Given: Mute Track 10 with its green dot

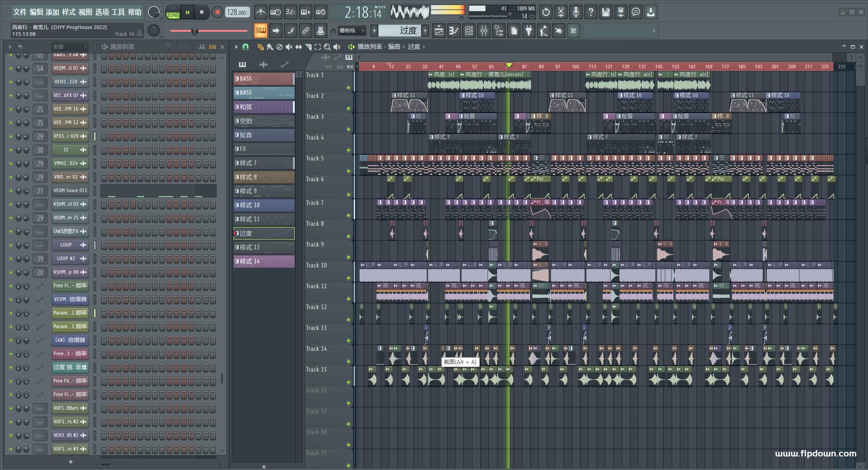Looking at the screenshot, I should (348, 278).
